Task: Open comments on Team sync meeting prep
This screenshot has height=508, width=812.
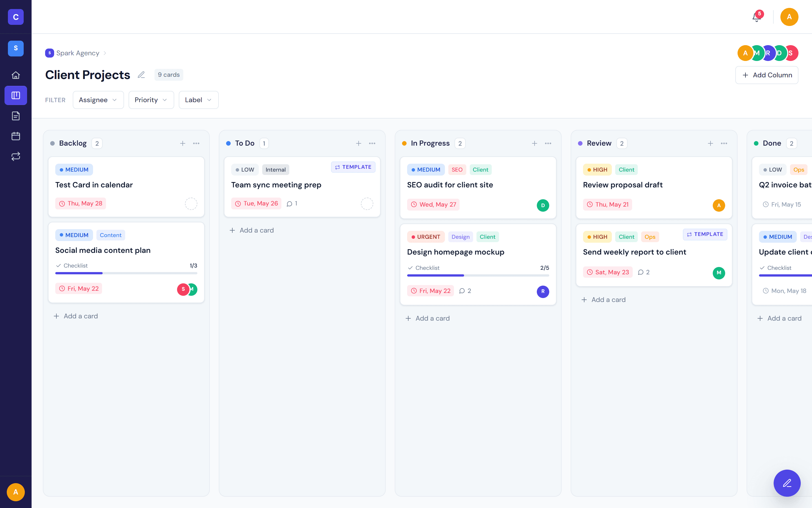Action: coord(292,203)
